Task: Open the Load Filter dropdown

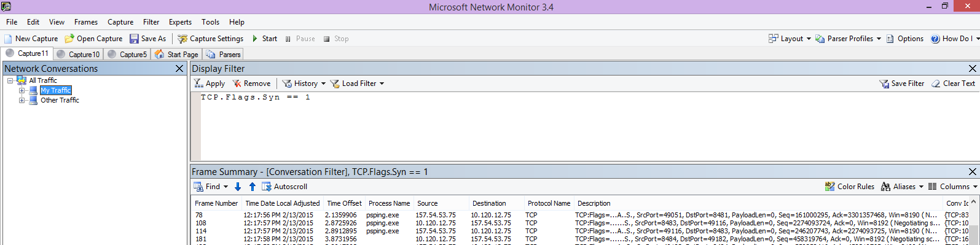Action: [x=357, y=84]
